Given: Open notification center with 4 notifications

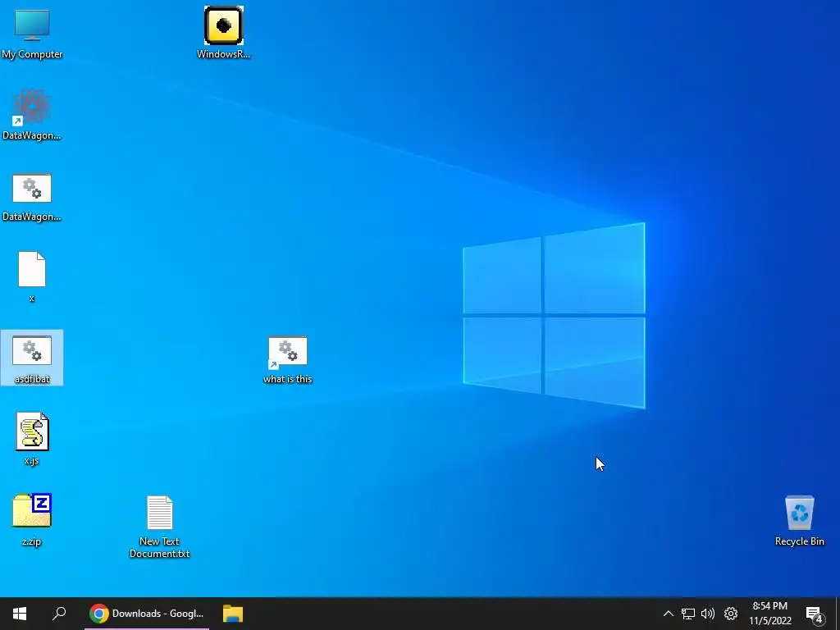Looking at the screenshot, I should click(815, 614).
